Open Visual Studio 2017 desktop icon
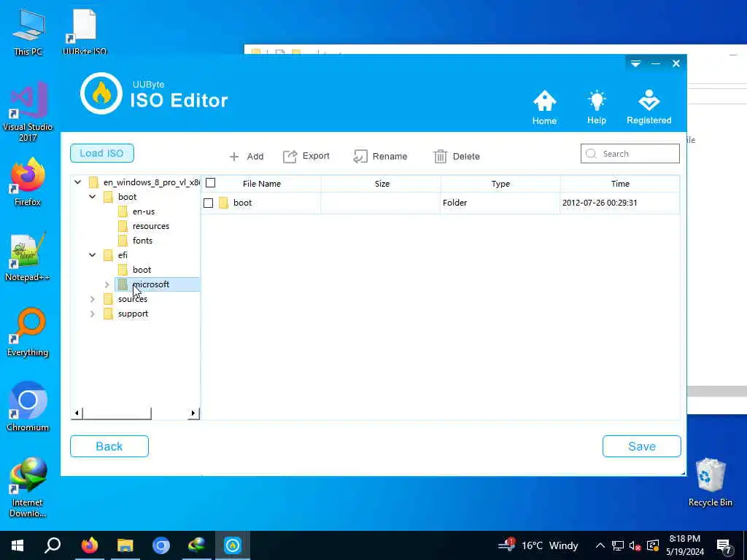 (x=28, y=112)
